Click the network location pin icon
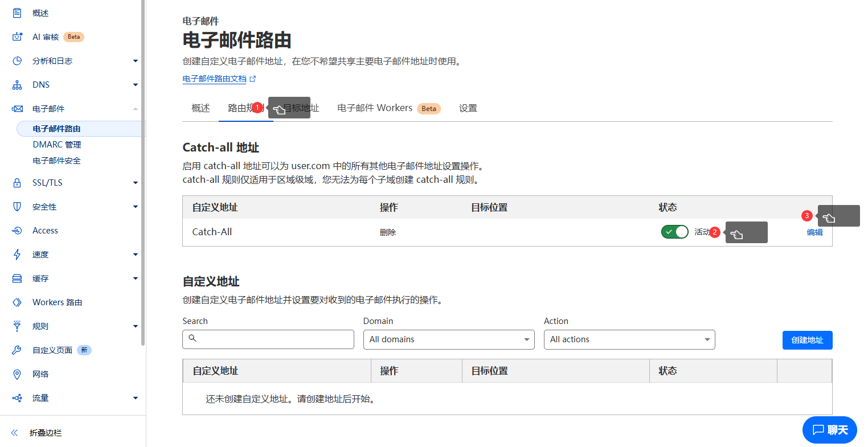 (17, 374)
